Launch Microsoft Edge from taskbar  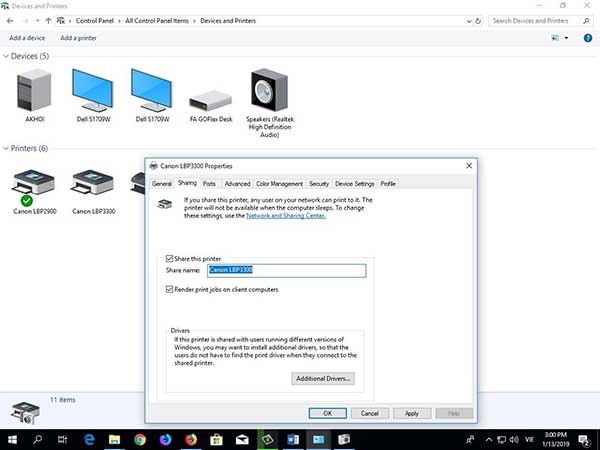pos(89,440)
